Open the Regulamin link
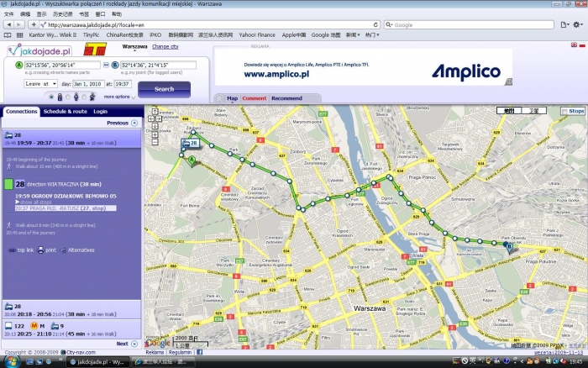588x368 pixels. click(180, 352)
